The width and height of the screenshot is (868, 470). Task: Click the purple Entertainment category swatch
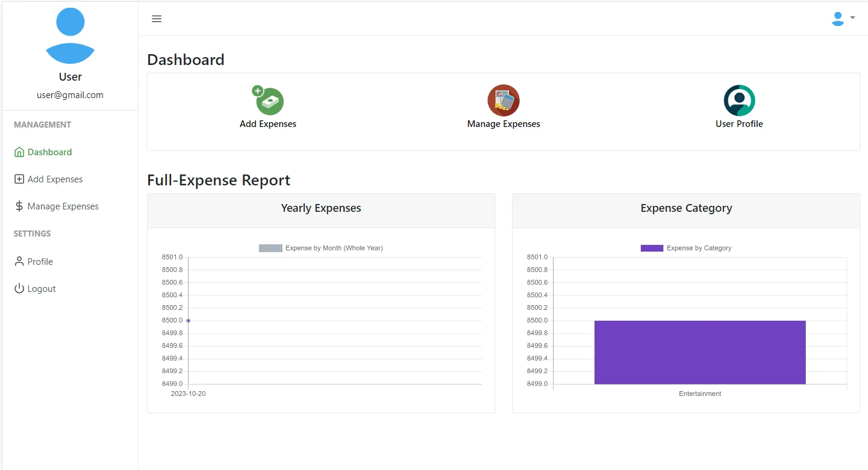[651, 247]
